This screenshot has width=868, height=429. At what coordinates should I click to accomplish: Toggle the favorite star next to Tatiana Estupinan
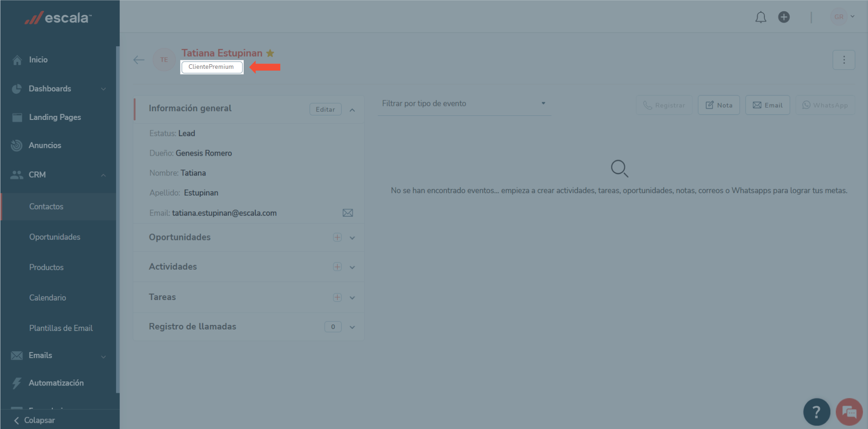click(x=270, y=53)
